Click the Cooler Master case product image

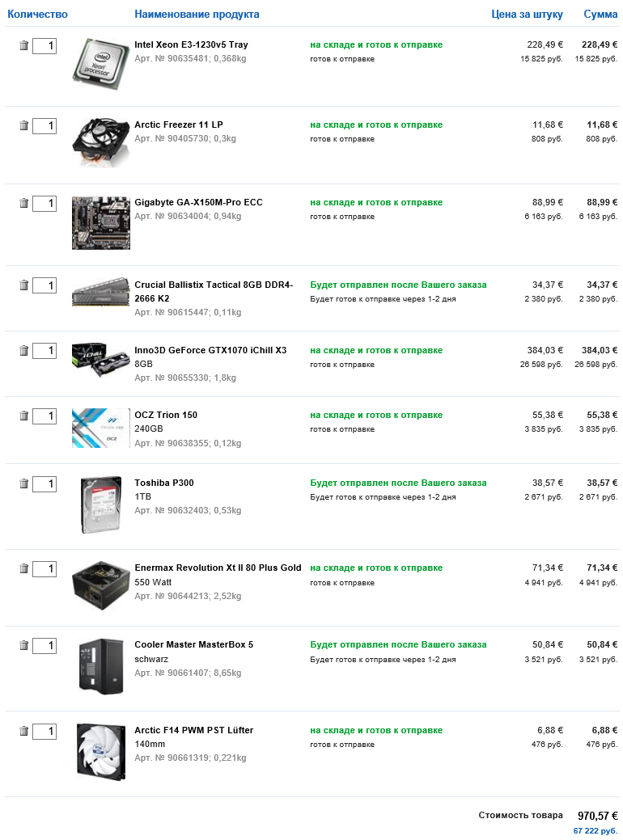click(100, 665)
